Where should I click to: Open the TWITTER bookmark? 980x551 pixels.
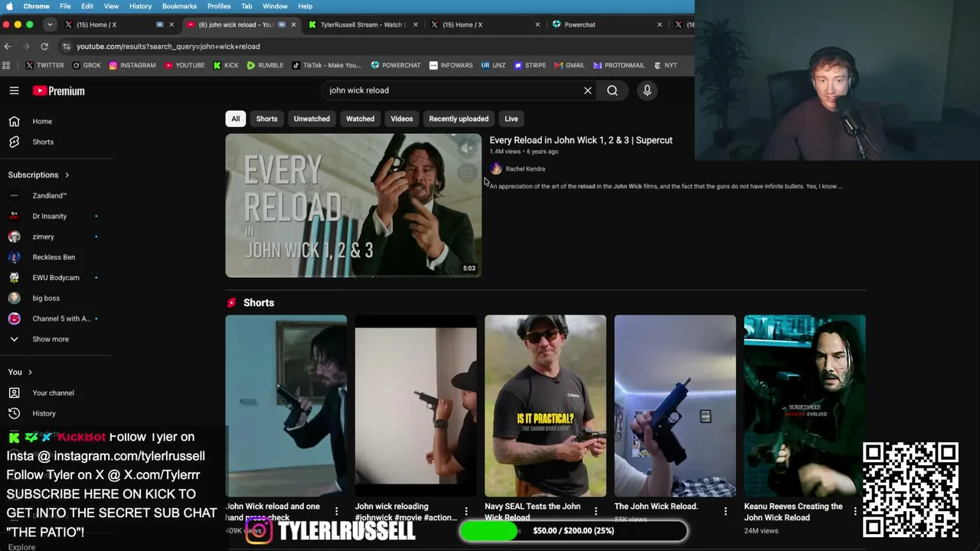[x=45, y=65]
